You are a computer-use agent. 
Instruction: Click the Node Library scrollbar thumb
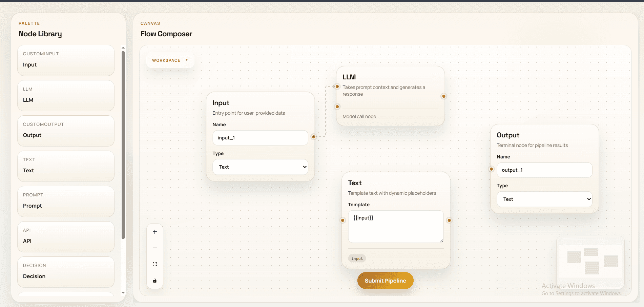pos(123,145)
